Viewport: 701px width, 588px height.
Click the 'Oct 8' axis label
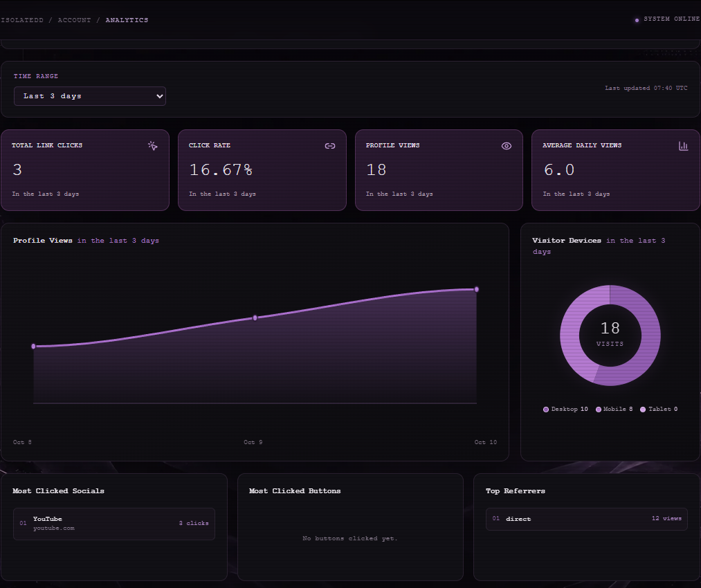[22, 442]
